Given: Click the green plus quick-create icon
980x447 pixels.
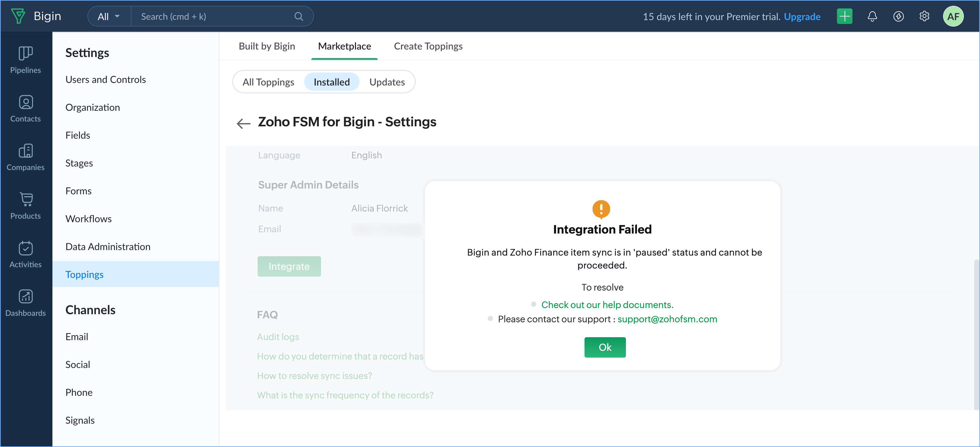Looking at the screenshot, I should tap(844, 17).
